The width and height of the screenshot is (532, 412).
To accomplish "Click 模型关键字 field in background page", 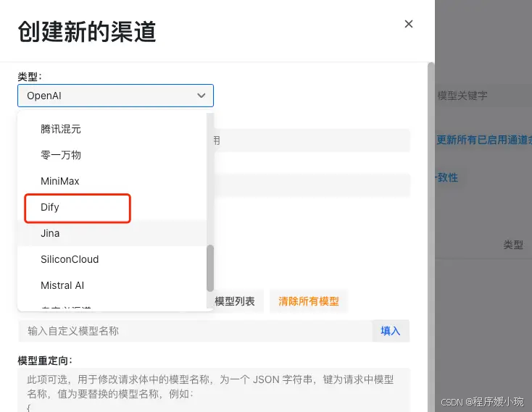I will pyautogui.click(x=483, y=96).
